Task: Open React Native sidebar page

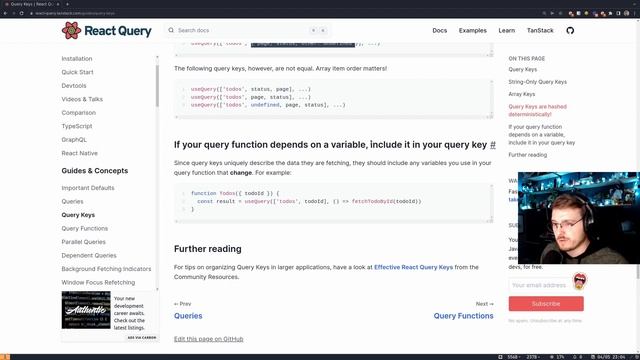Action: coord(80,153)
